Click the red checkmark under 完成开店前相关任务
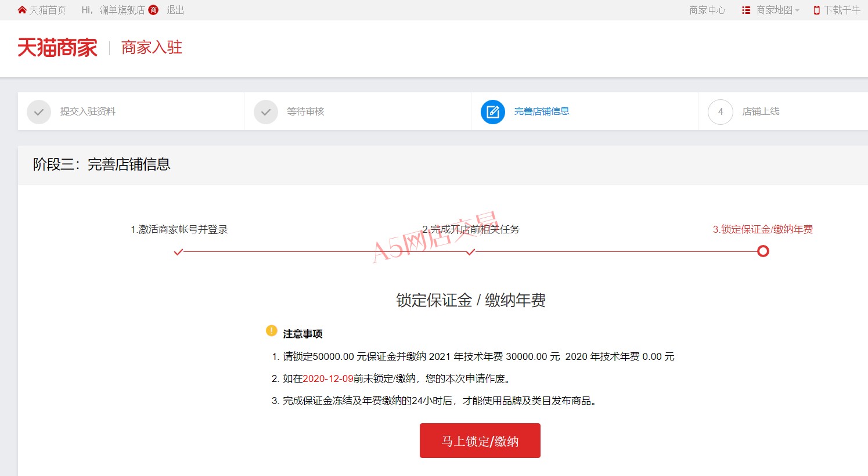The width and height of the screenshot is (868, 476). click(471, 252)
